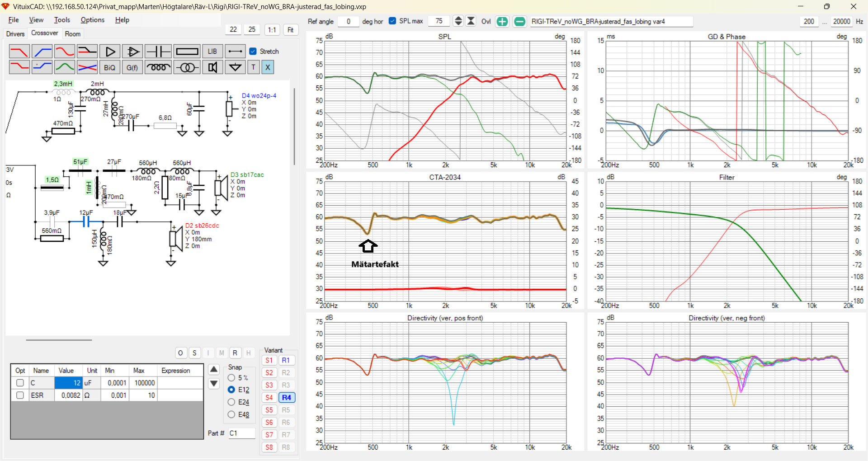Set schematic zoom to 1:1
Screen dimensions: 868x461
[x=272, y=30]
